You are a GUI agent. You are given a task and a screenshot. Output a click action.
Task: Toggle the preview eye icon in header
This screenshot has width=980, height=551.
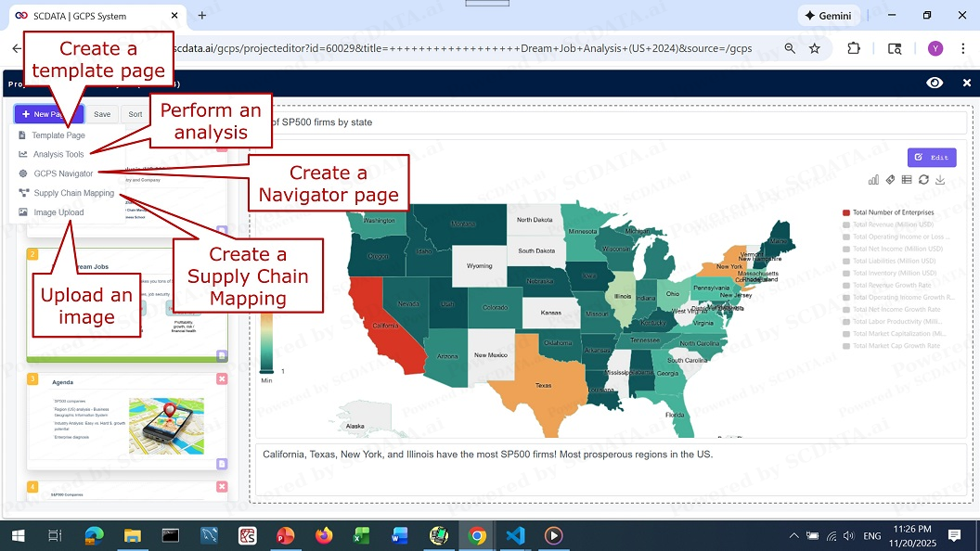pos(935,83)
